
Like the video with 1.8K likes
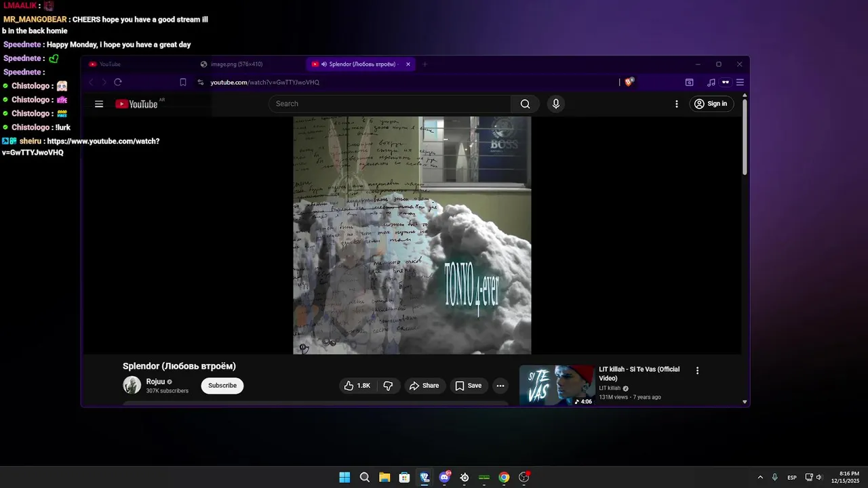click(x=357, y=386)
